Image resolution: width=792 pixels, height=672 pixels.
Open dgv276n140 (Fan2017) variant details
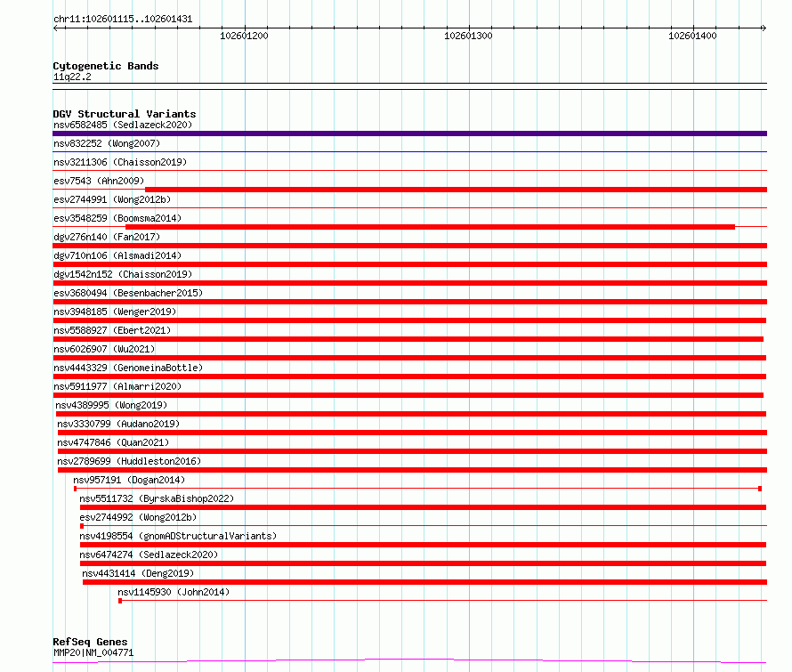click(107, 237)
